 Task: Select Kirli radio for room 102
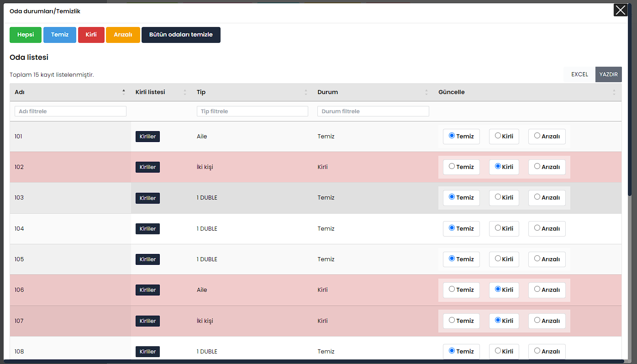click(498, 166)
